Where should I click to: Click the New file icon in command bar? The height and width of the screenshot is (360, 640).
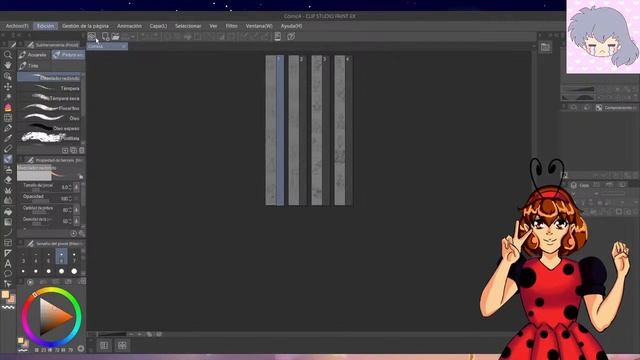[x=105, y=36]
